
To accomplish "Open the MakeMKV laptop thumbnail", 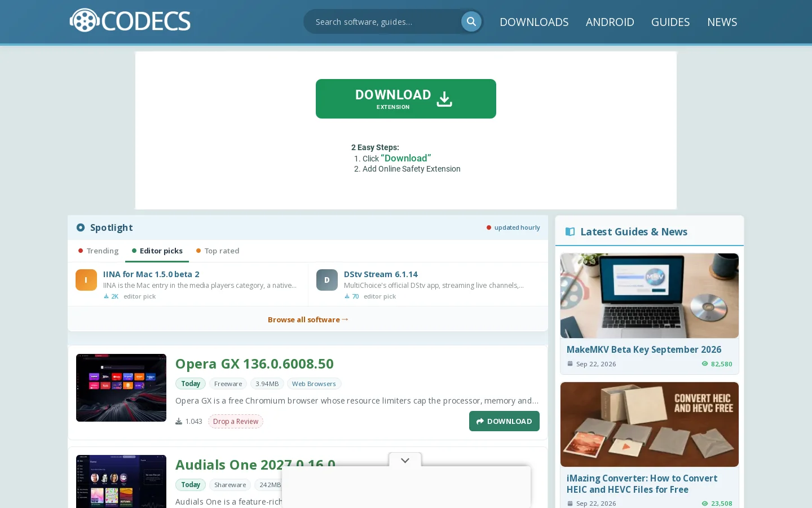I will point(650,296).
